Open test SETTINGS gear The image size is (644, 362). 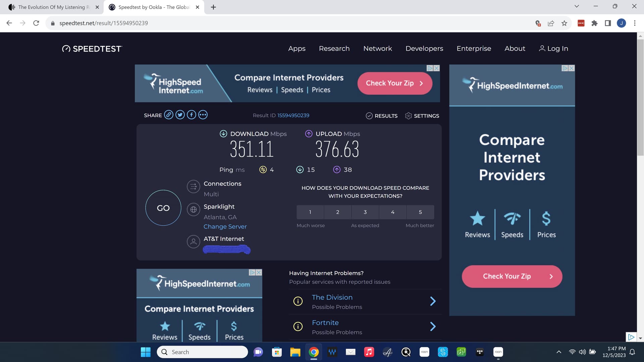422,116
